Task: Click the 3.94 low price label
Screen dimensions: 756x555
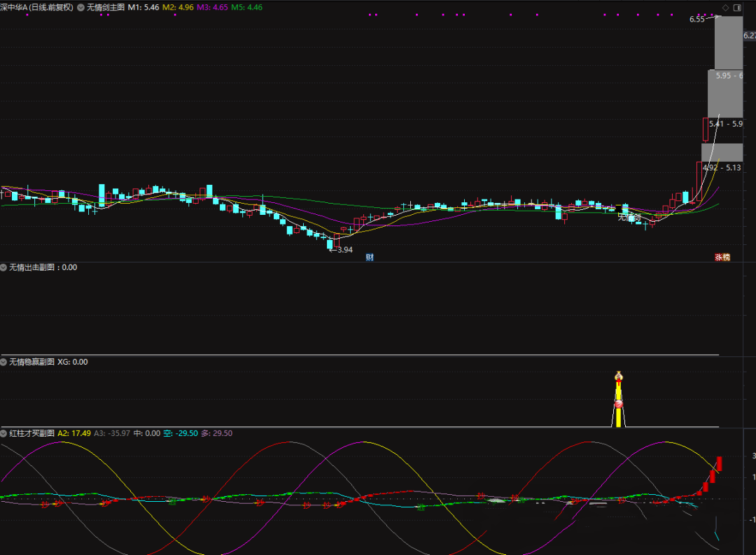Action: [344, 249]
